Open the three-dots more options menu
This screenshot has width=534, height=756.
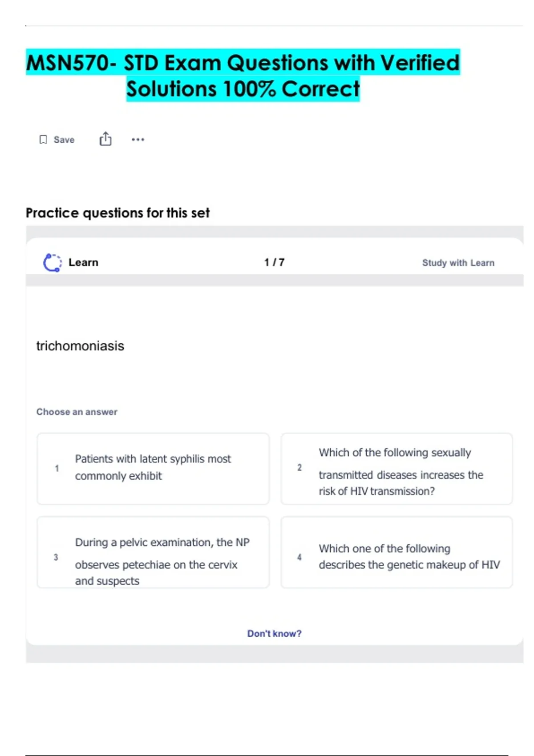click(x=138, y=140)
